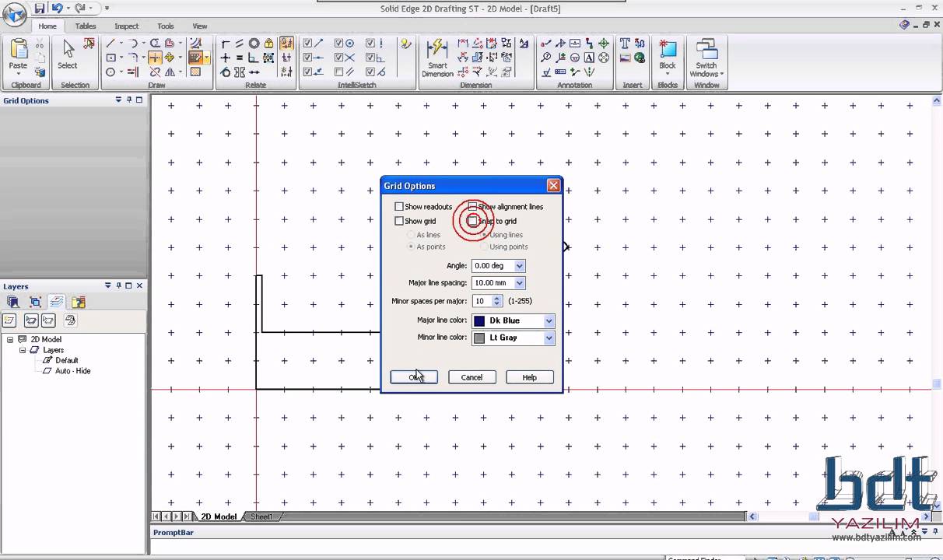
Task: Select the Fillet draw tool
Action: tap(134, 58)
